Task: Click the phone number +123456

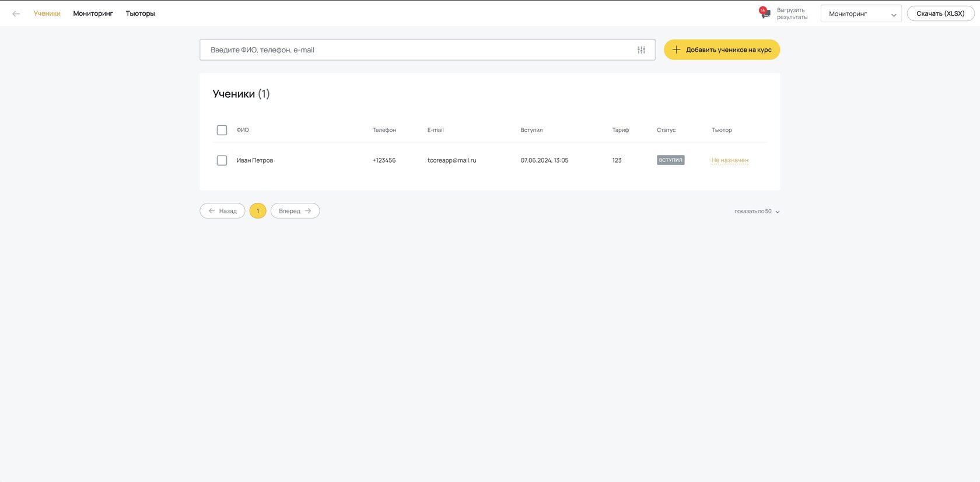Action: tap(384, 160)
